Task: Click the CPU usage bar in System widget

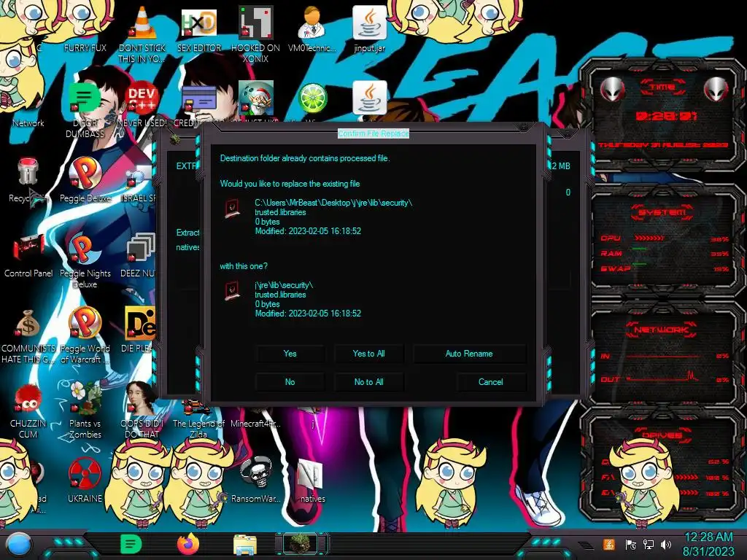Action: (x=649, y=238)
